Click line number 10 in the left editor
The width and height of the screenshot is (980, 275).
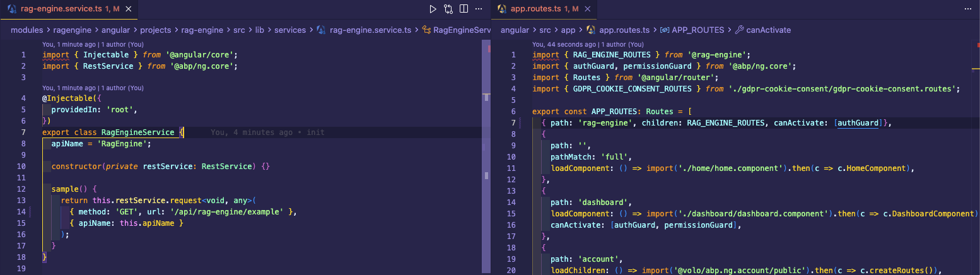pos(21,167)
